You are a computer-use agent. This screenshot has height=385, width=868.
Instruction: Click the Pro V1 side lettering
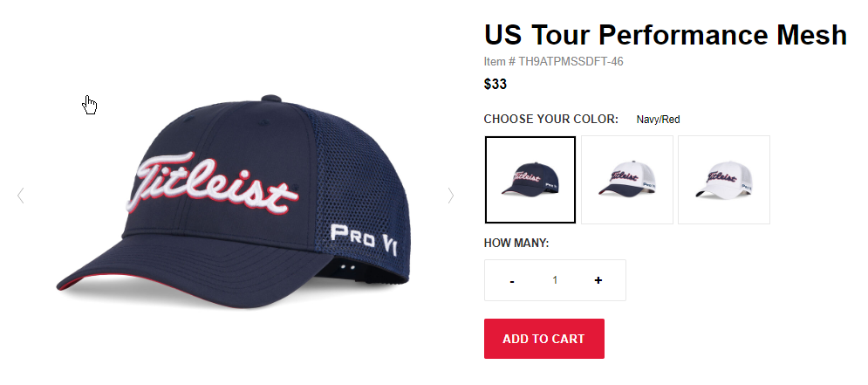pyautogui.click(x=364, y=239)
